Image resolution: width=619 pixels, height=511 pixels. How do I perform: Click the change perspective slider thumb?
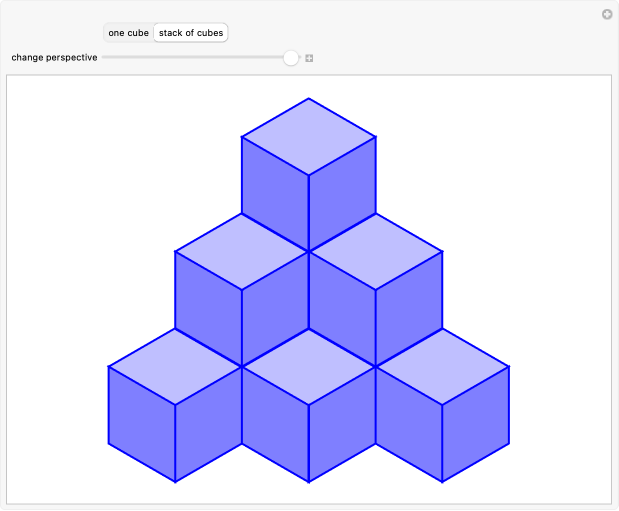tap(291, 58)
